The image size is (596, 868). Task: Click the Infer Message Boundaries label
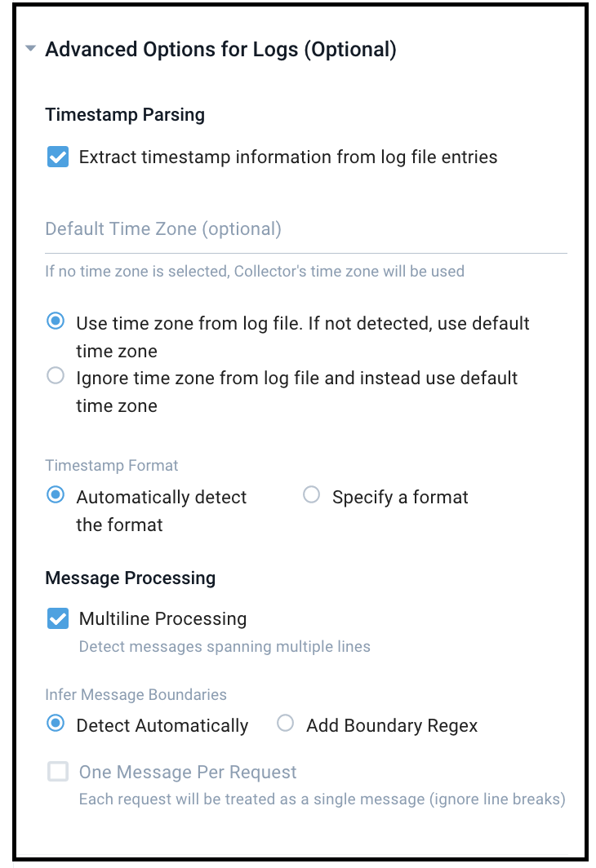click(x=136, y=694)
